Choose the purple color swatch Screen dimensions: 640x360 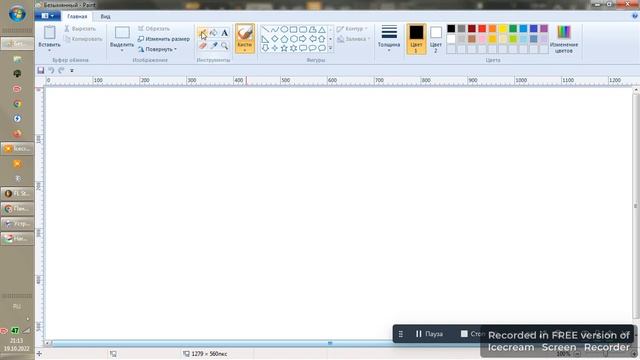[x=544, y=28]
